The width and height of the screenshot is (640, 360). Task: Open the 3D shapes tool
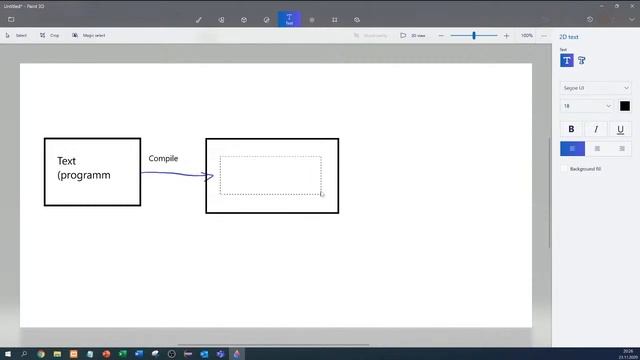(x=244, y=20)
